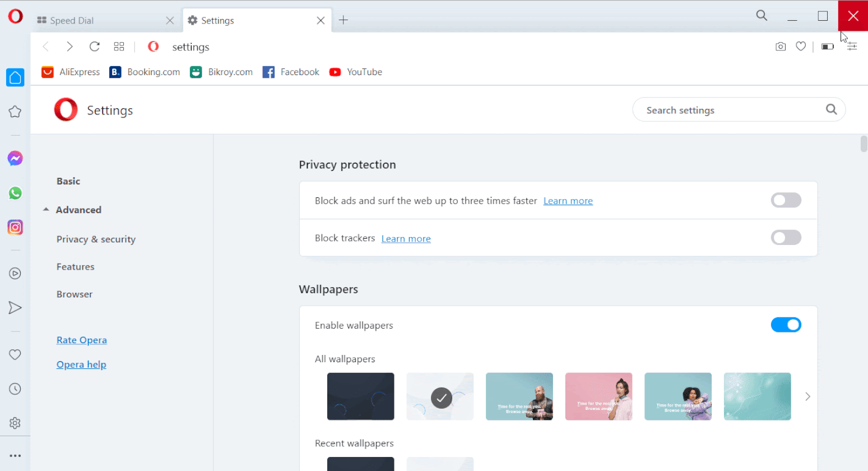The image size is (868, 471).
Task: Reload the current page
Action: [95, 47]
